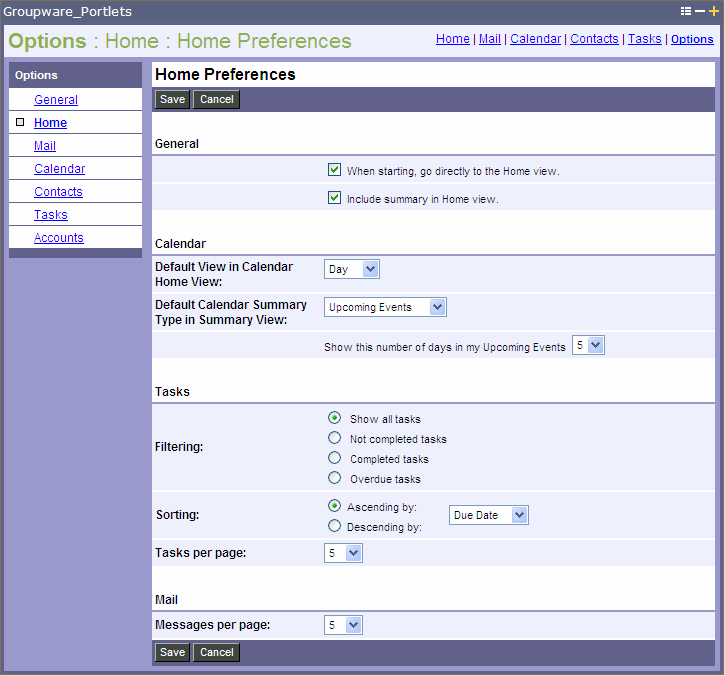This screenshot has height=676, width=725.
Task: Click the 'Options : Home : Home Preferences' breadcrumb
Action: [x=180, y=41]
